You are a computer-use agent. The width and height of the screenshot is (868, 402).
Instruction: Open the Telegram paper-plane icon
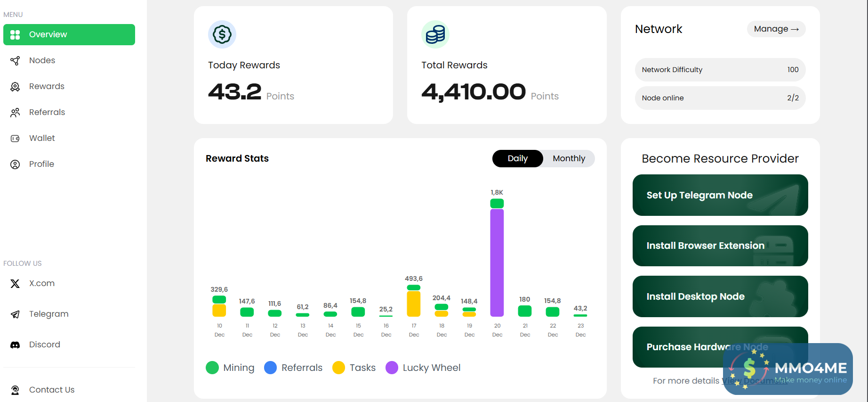pyautogui.click(x=15, y=314)
